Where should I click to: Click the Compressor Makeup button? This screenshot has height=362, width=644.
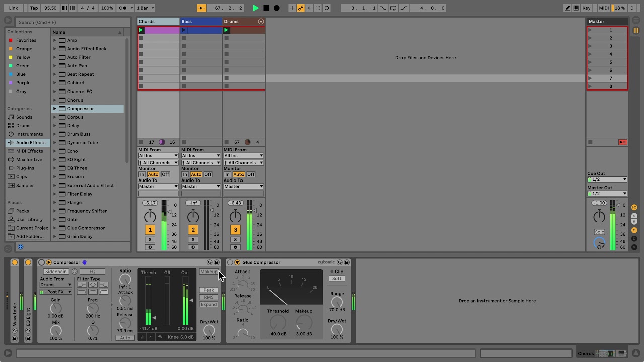(x=209, y=272)
